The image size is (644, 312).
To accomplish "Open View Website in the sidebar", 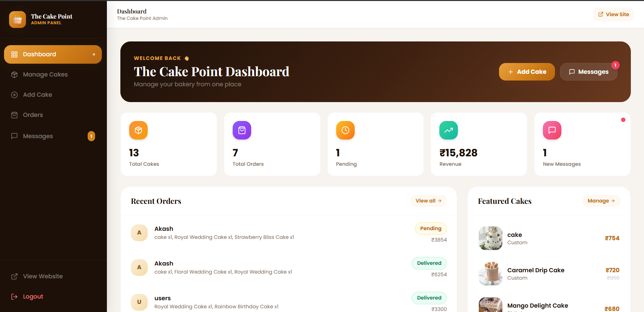I will [x=42, y=276].
